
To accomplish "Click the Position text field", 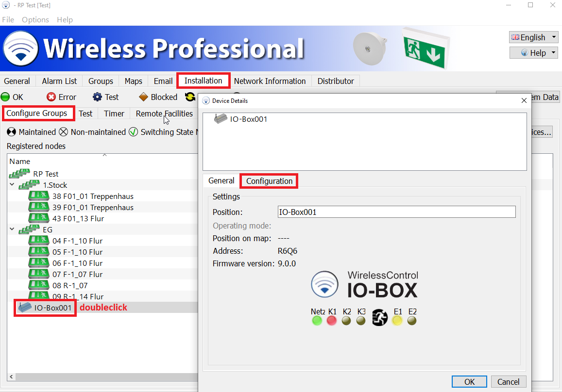I will tap(396, 212).
